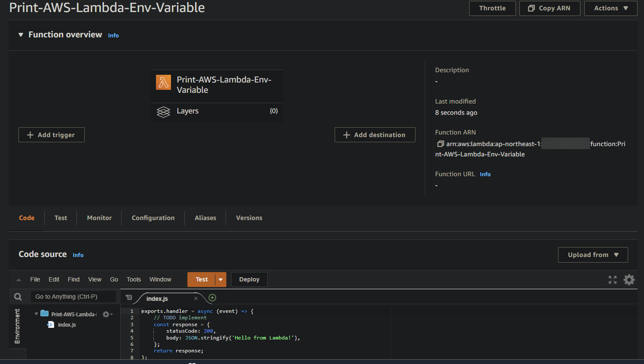Screen dimensions: 644x364
Task: Click line number 1 in the gutter
Action: (x=132, y=311)
